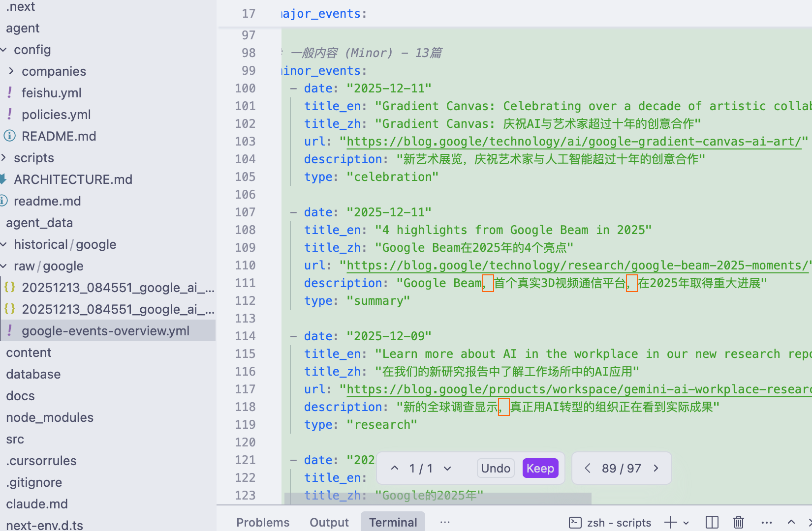Expand the companies folder
812x531 pixels.
pos(11,71)
